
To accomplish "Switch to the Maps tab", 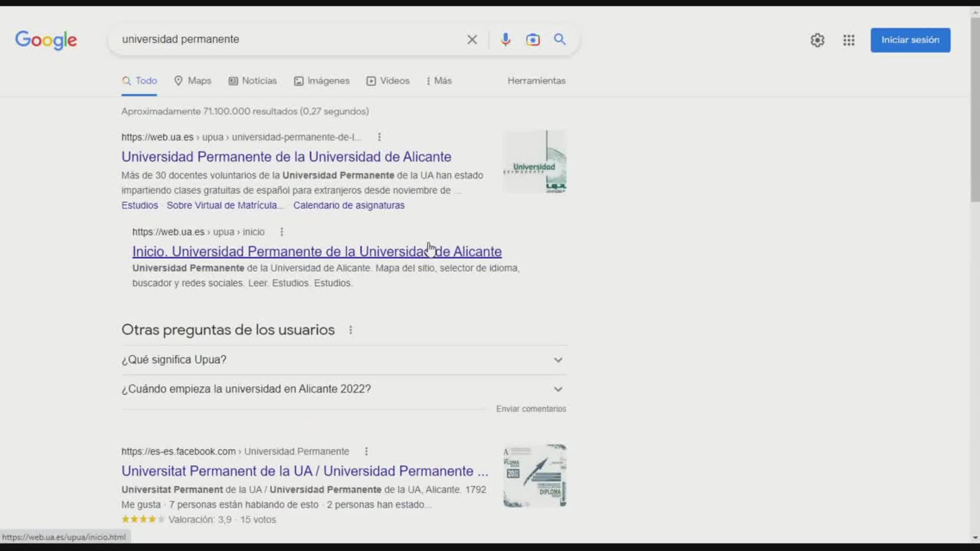I will click(x=192, y=81).
